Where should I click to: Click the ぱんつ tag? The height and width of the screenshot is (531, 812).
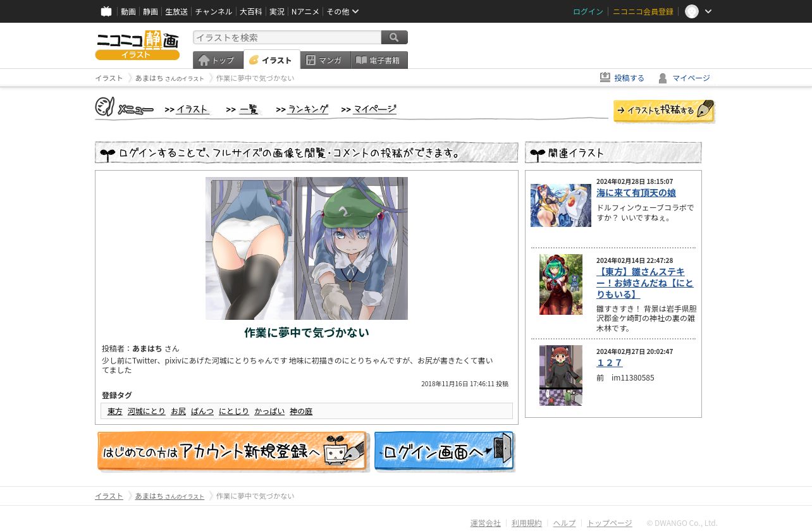202,412
